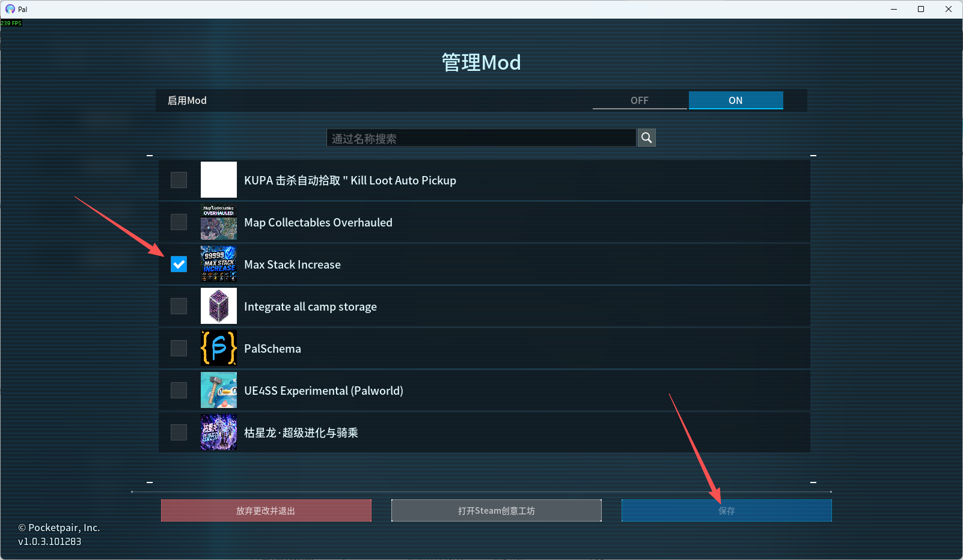
Task: Enable the PalSchema mod checkbox
Action: point(179,348)
